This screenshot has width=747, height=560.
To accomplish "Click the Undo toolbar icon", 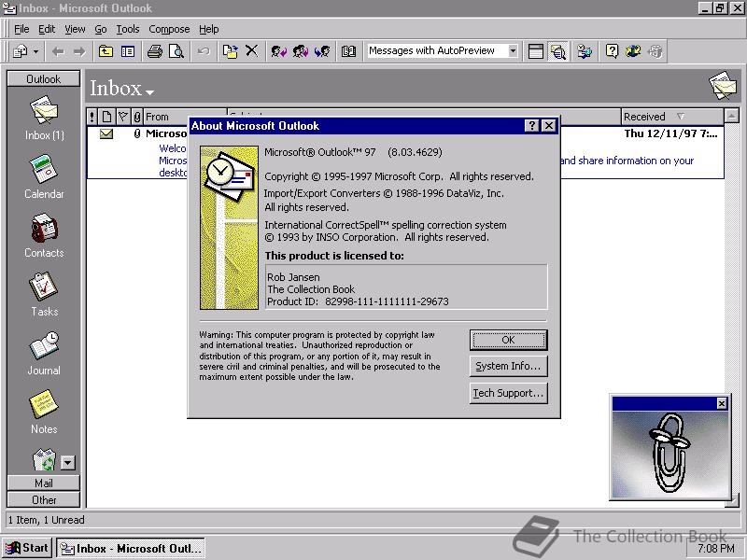I will (x=204, y=51).
